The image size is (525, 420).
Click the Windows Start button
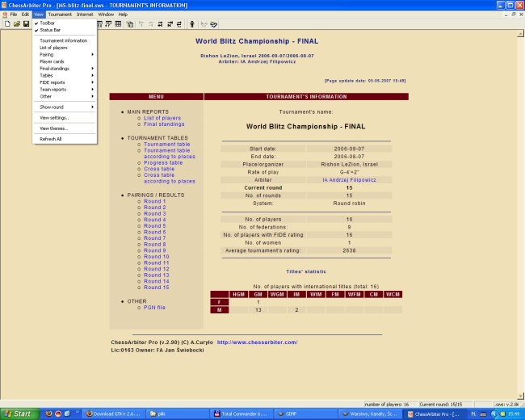19,414
